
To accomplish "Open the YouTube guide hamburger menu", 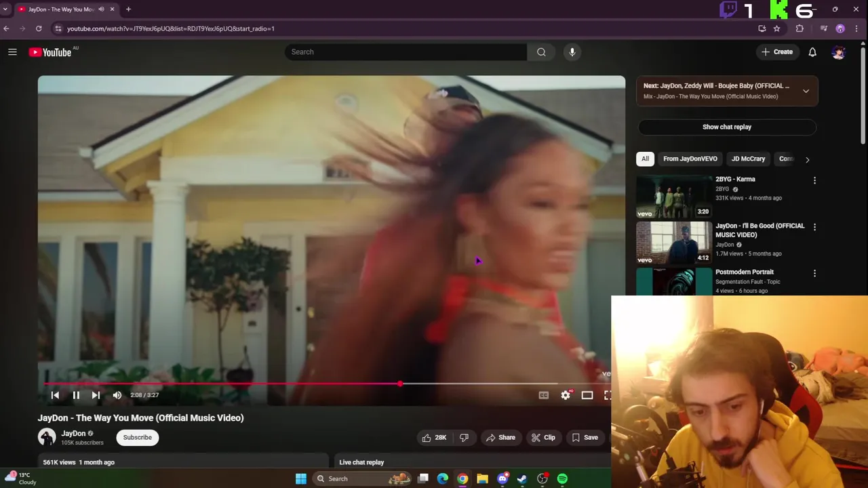I will (x=12, y=52).
